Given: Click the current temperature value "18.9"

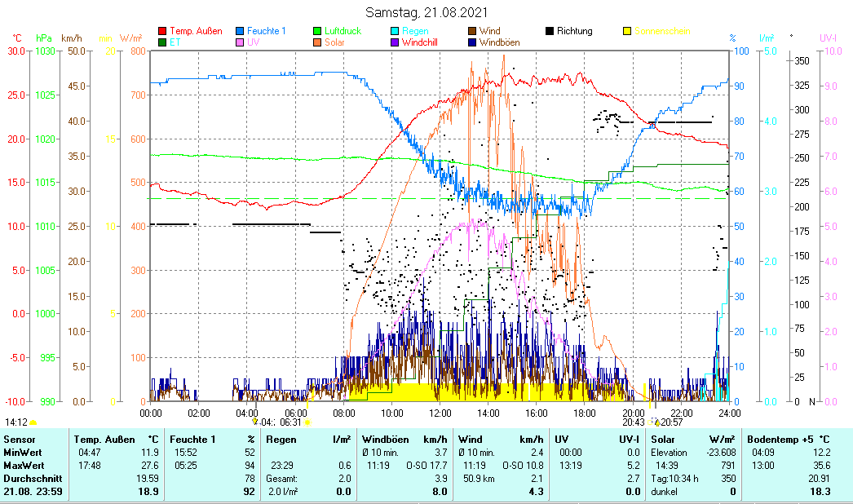Looking at the screenshot, I should (x=148, y=492).
